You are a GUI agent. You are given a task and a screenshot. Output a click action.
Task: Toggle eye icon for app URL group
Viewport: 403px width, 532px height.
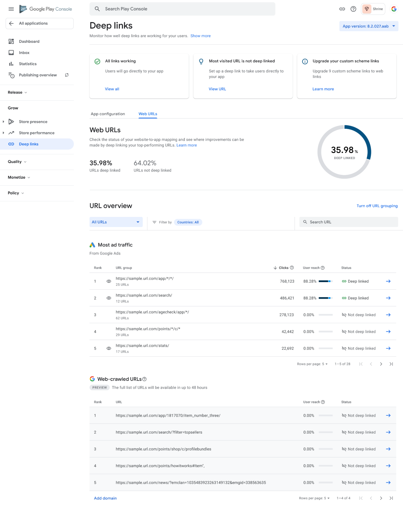tap(109, 281)
